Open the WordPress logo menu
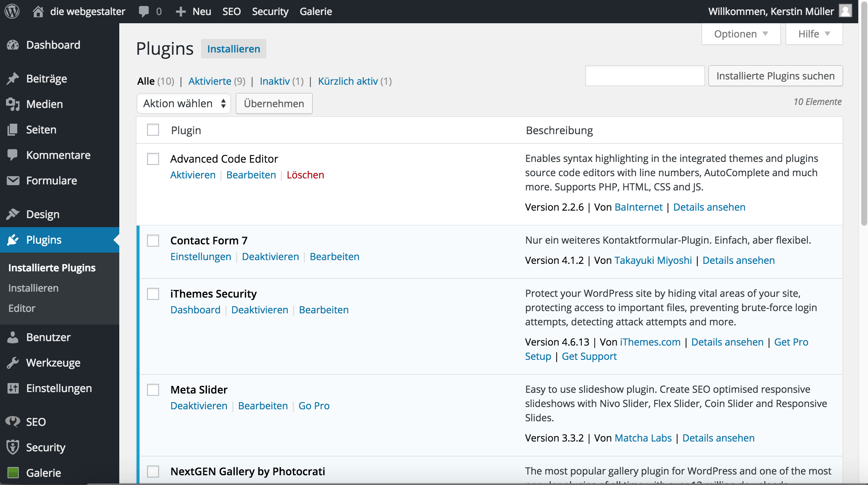This screenshot has height=485, width=868. coord(12,11)
